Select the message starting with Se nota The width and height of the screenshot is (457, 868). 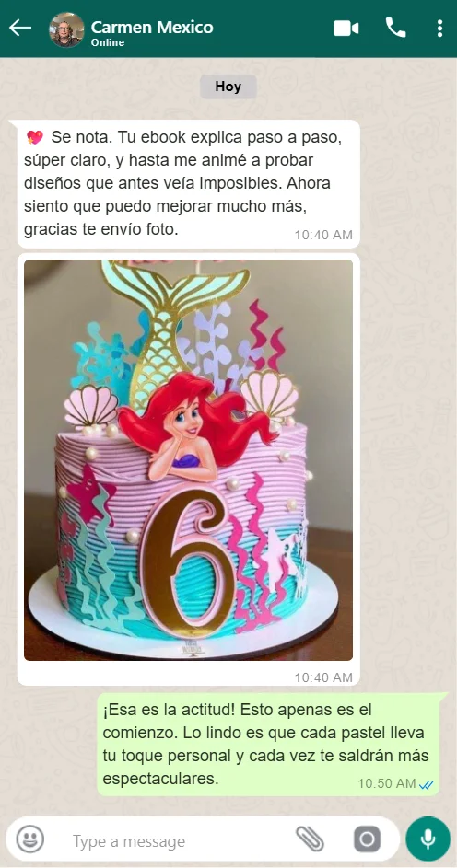(x=188, y=184)
